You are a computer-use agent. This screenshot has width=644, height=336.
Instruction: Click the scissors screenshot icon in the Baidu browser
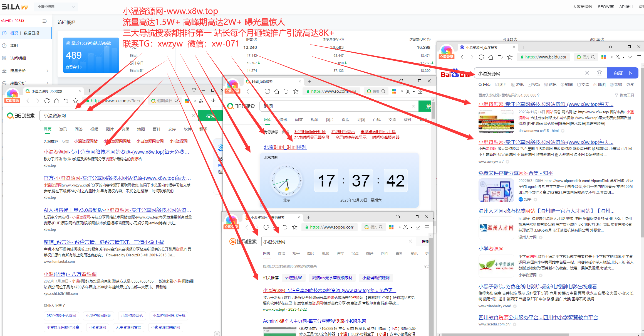pos(618,57)
